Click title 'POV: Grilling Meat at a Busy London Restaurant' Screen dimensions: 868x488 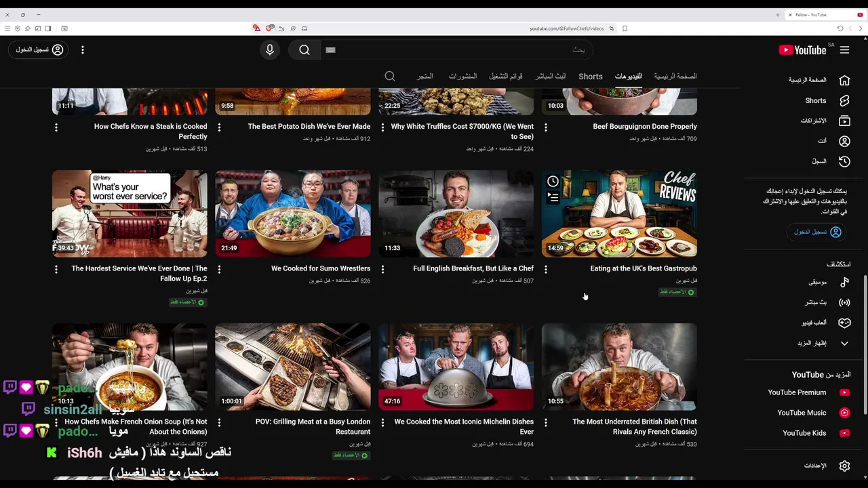tap(313, 426)
